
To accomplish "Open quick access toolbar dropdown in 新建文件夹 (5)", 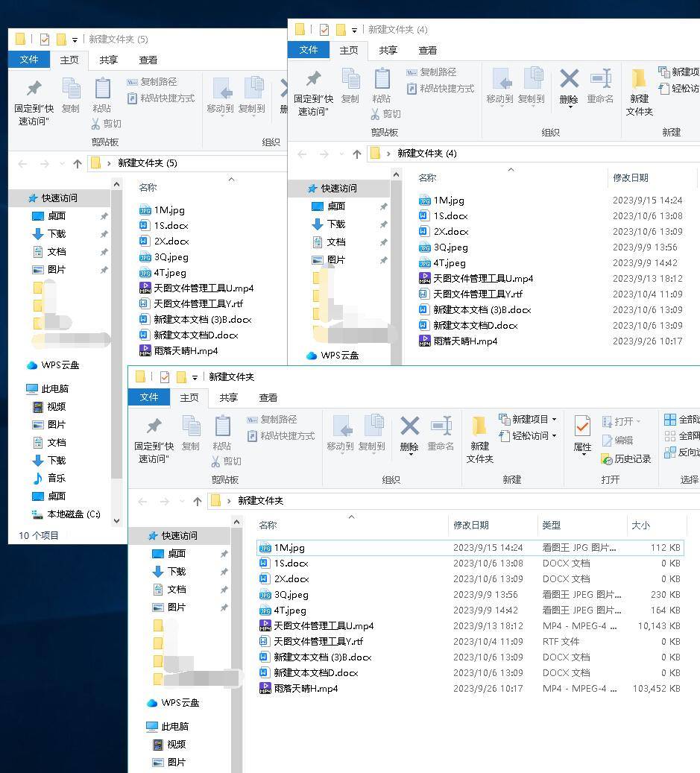I will pos(75,40).
